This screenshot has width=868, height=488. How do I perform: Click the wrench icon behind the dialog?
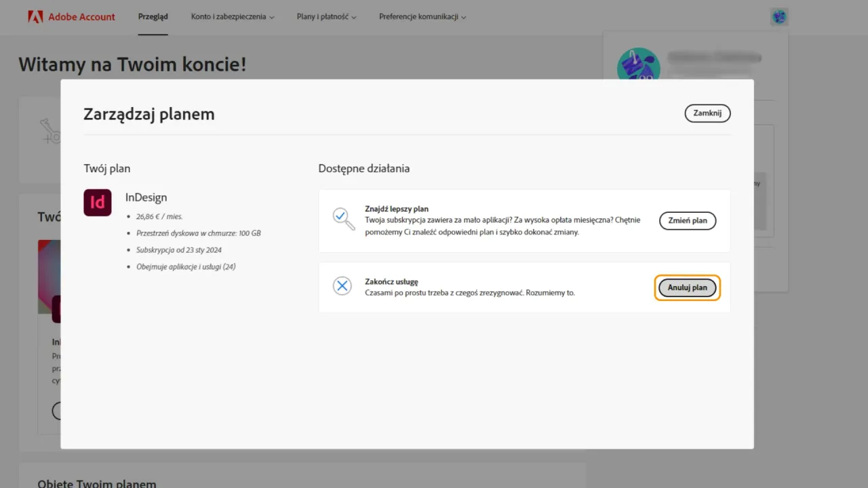50,131
